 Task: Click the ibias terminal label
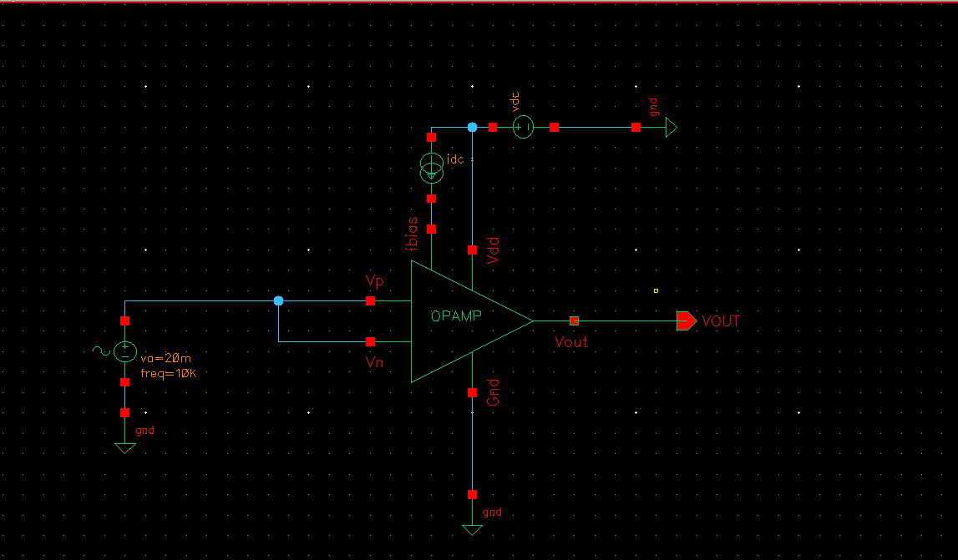(x=412, y=234)
